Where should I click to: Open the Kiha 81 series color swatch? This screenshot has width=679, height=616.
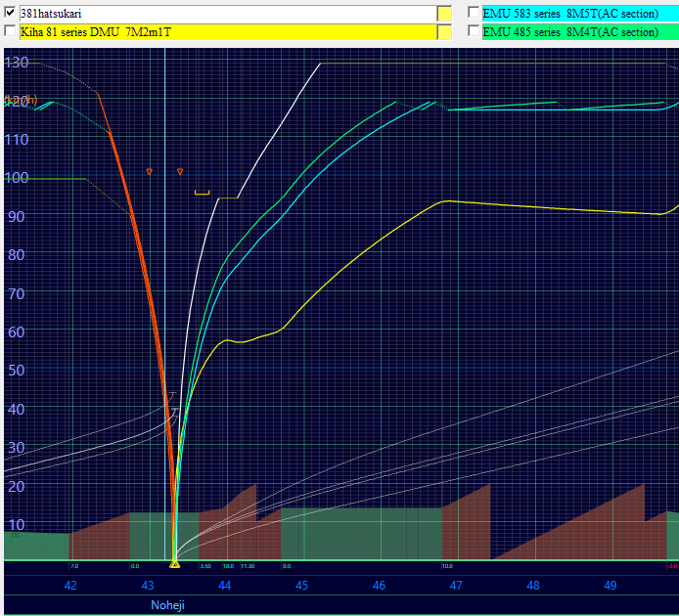(x=444, y=32)
